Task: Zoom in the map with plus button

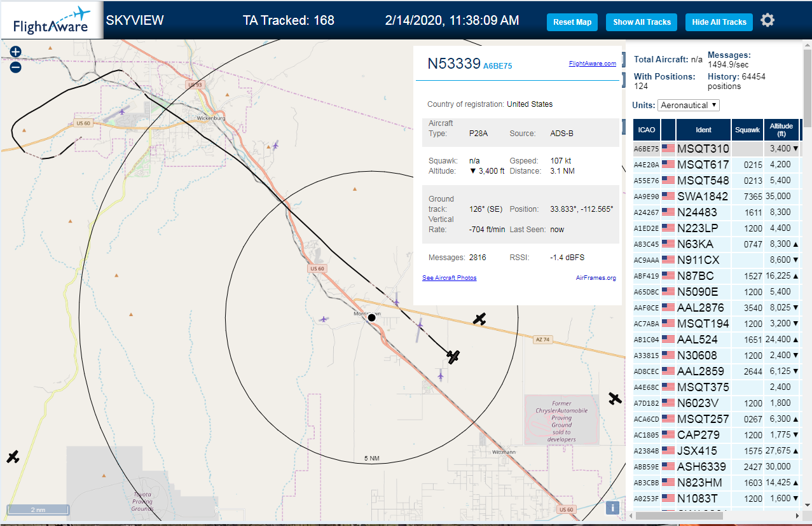Action: [x=16, y=52]
